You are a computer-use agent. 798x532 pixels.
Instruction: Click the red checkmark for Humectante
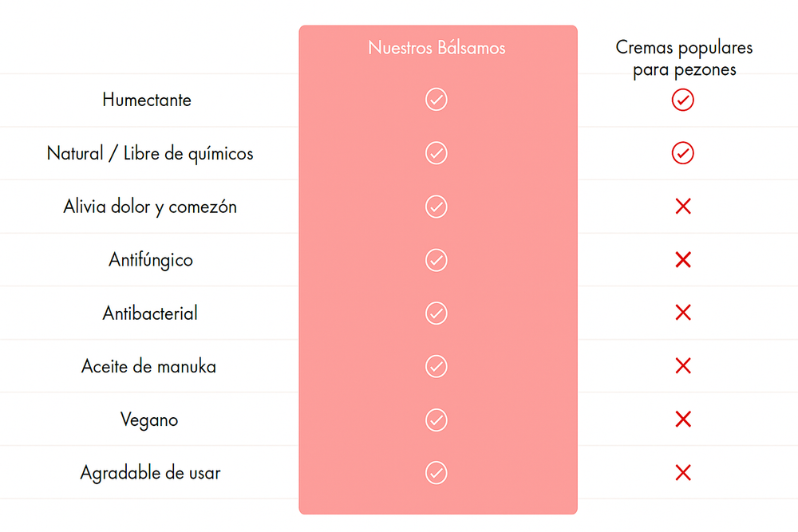pos(682,100)
